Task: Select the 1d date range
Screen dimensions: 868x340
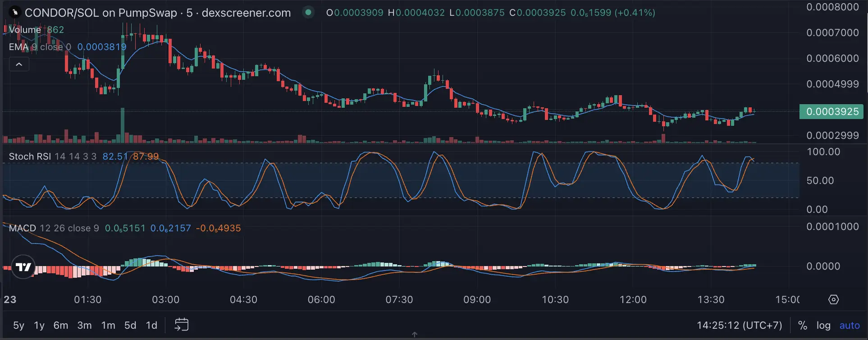Action: pos(152,325)
